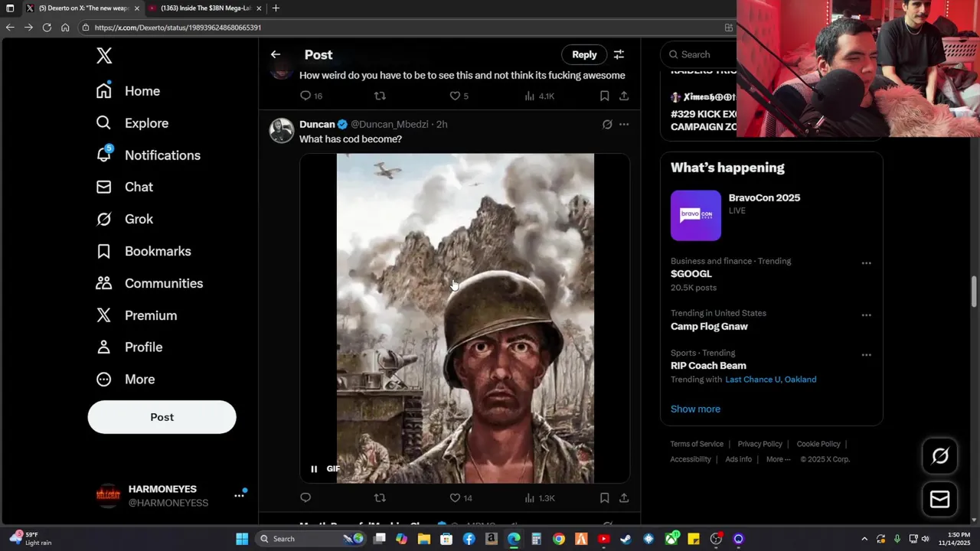Bookmark Duncan's post
The height and width of the screenshot is (551, 980).
point(604,498)
